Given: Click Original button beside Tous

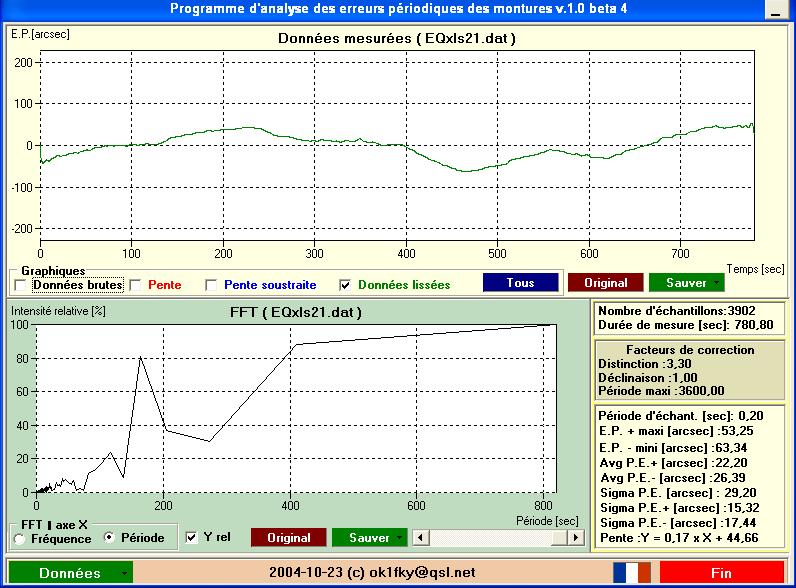Looking at the screenshot, I should click(605, 283).
